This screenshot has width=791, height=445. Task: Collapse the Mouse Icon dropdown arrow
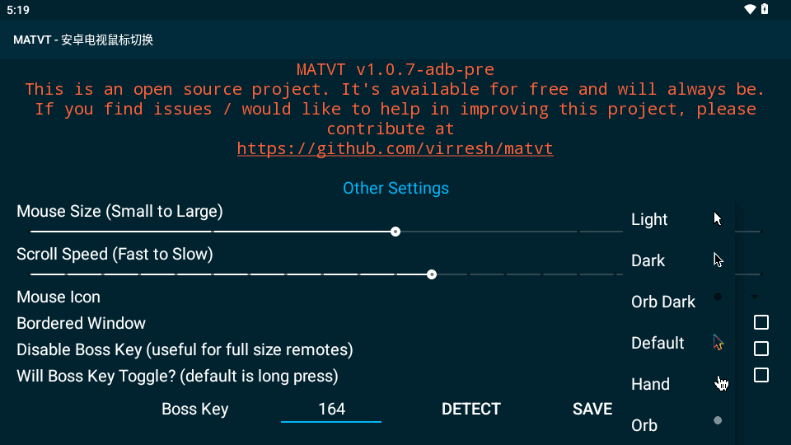755,297
